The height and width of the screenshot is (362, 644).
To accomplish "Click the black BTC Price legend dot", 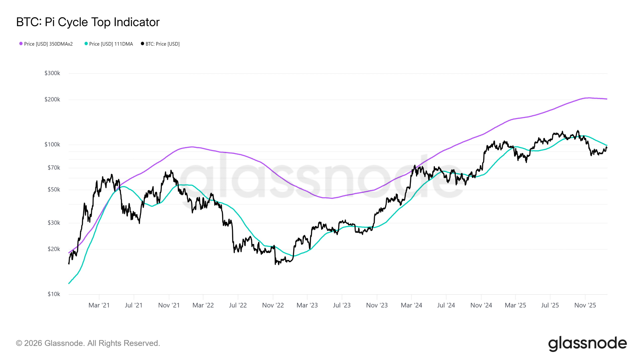I will [142, 44].
